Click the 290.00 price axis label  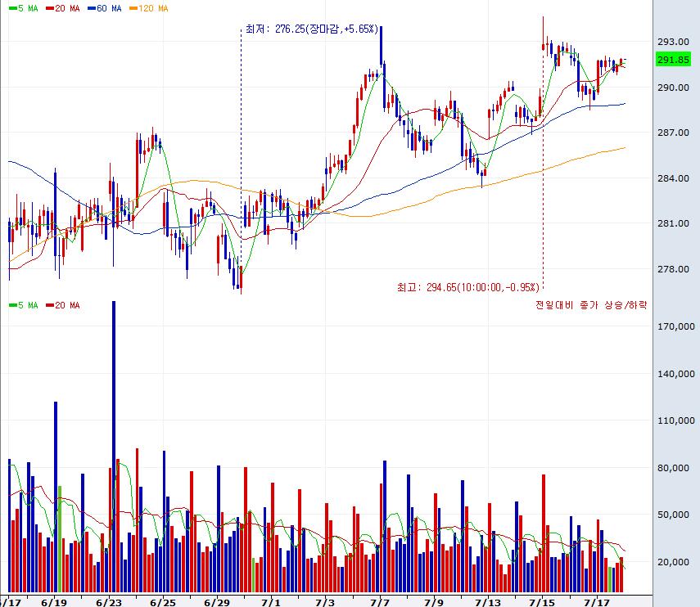coord(673,88)
